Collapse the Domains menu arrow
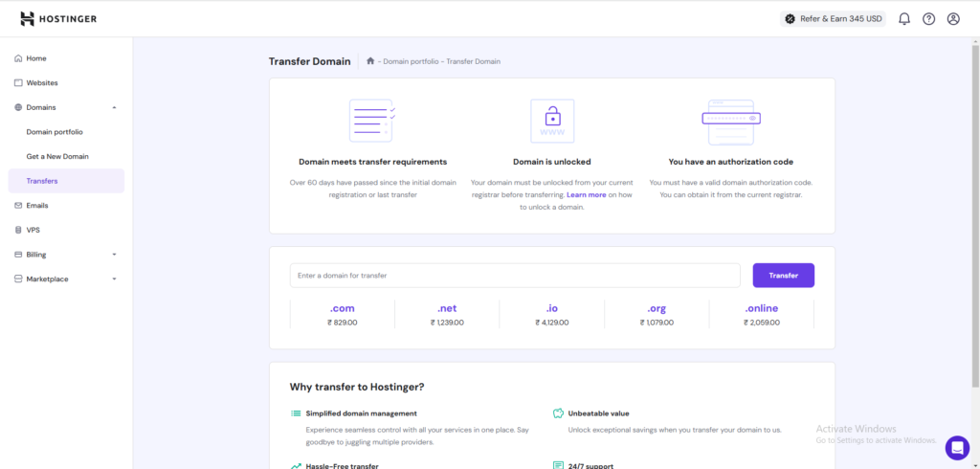980x469 pixels. (x=115, y=107)
